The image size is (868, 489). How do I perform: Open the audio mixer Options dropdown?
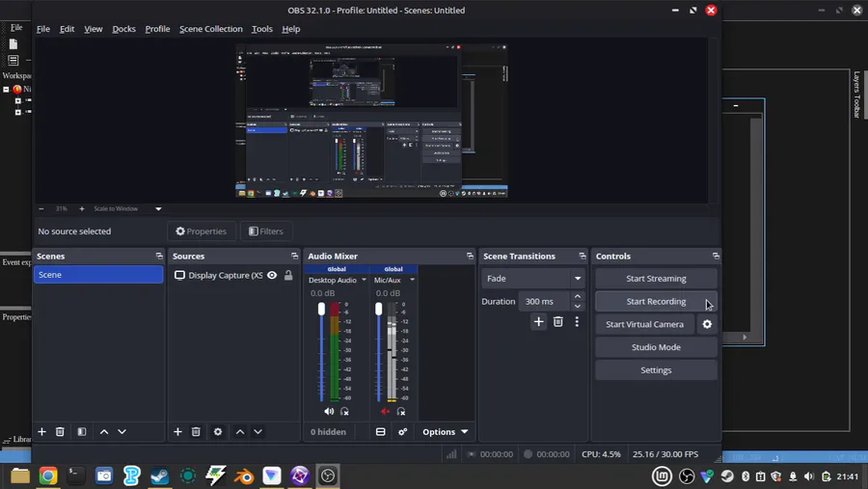445,431
